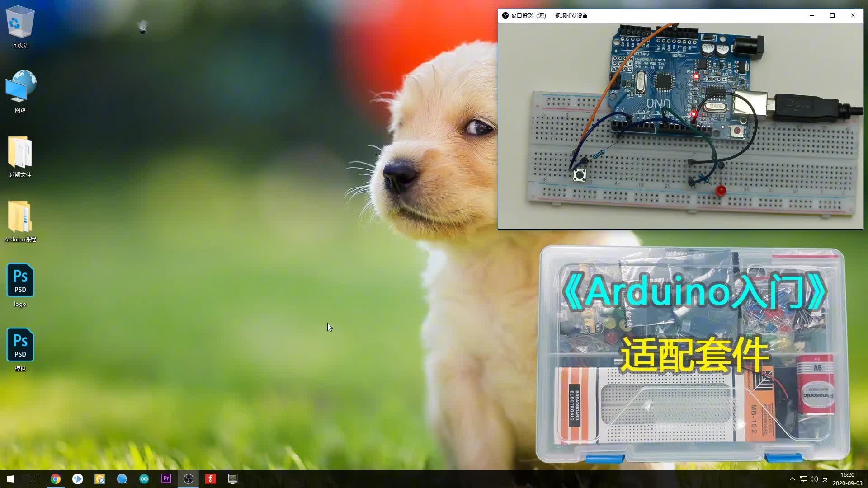
Task: Open the Windows Start menu
Action: [x=11, y=479]
